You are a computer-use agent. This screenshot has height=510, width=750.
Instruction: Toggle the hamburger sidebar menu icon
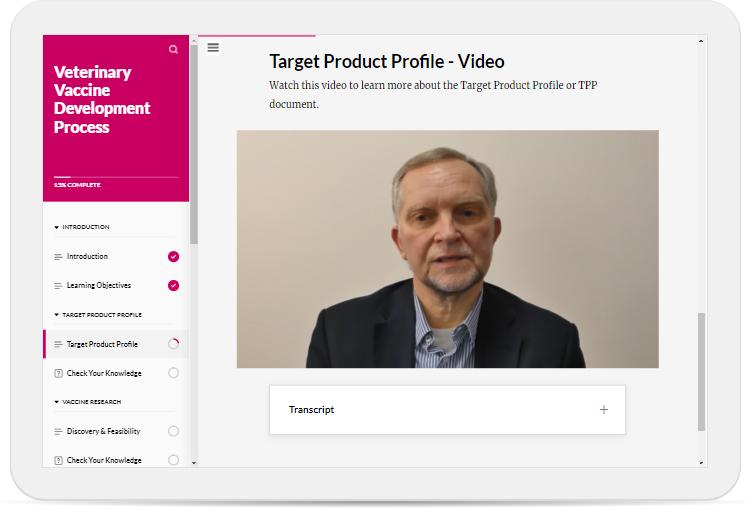(213, 47)
